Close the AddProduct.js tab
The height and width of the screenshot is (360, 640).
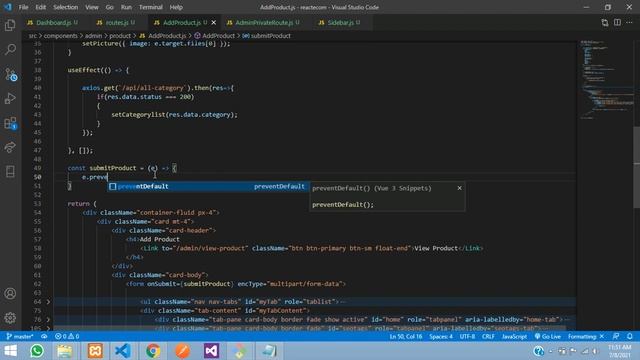point(214,22)
